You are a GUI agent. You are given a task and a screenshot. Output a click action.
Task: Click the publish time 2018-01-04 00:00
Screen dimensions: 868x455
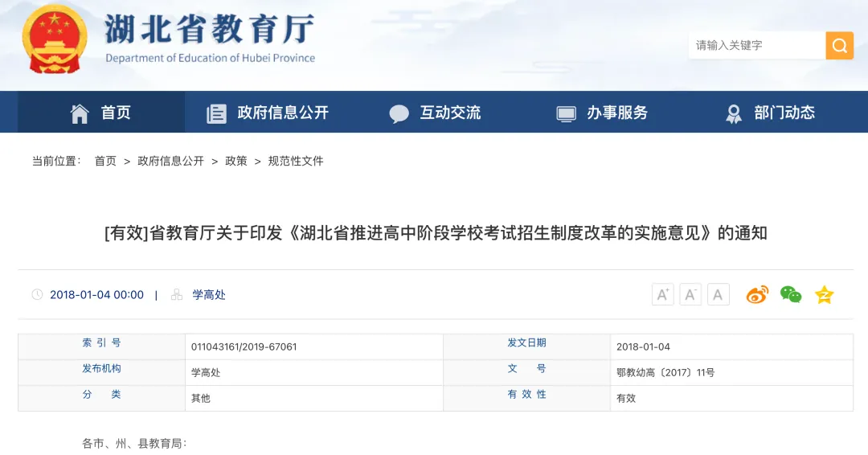tap(97, 295)
